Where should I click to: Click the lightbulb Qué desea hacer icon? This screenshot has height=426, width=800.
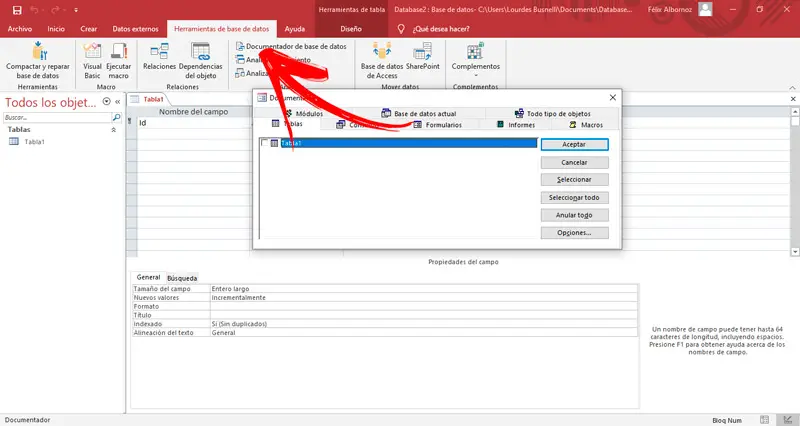click(x=402, y=29)
